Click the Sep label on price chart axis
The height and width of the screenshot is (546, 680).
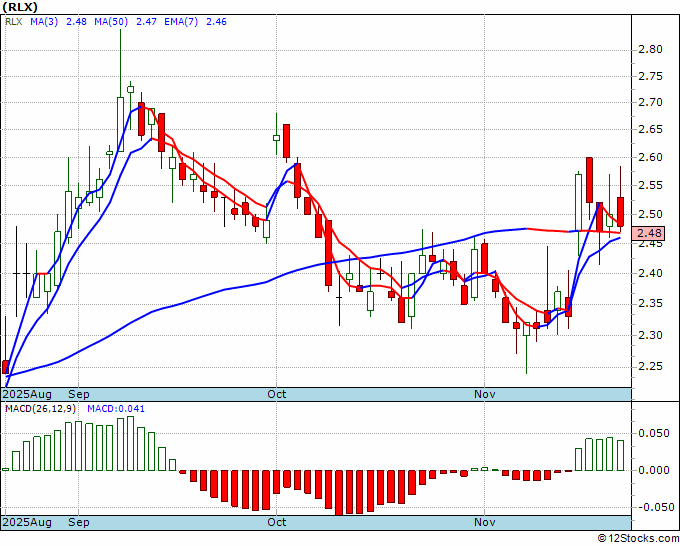(x=78, y=394)
